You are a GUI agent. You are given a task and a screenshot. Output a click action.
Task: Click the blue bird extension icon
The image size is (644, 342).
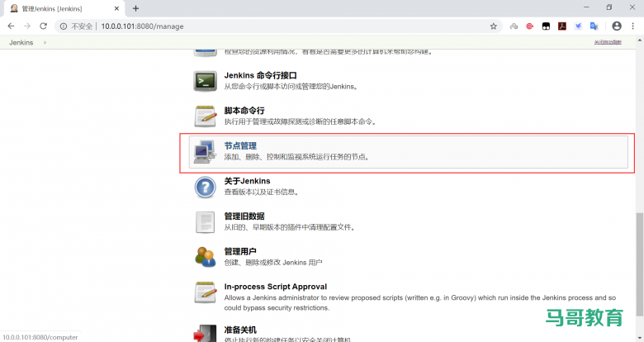(578, 26)
